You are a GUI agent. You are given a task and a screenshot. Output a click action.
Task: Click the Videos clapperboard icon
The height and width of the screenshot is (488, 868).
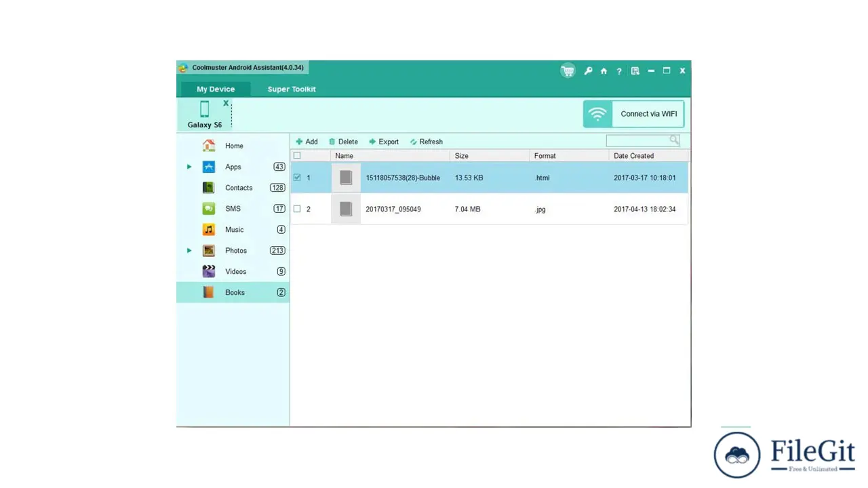[x=209, y=271]
